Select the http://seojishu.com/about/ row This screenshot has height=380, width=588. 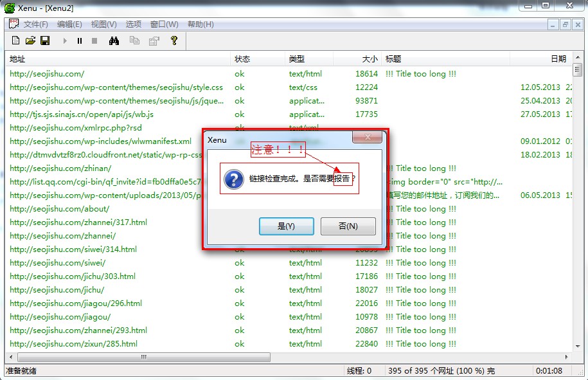(59, 209)
